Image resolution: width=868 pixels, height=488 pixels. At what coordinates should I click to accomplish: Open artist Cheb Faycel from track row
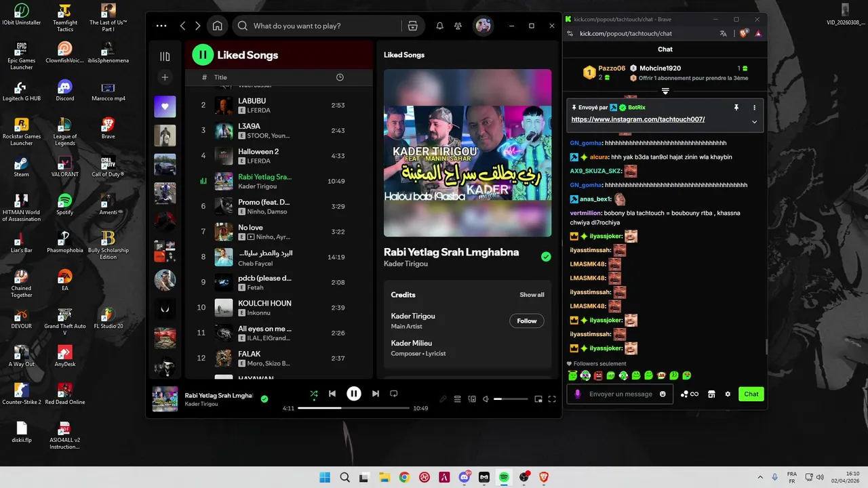255,263
